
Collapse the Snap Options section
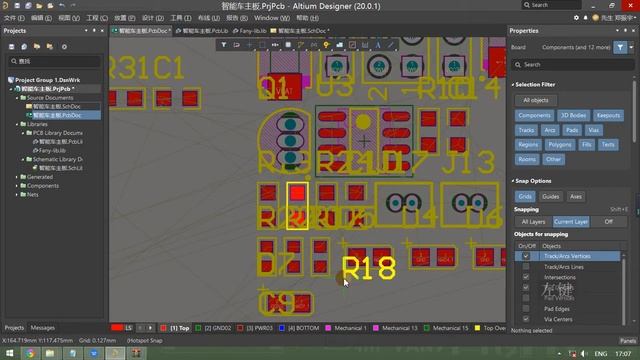coord(513,181)
